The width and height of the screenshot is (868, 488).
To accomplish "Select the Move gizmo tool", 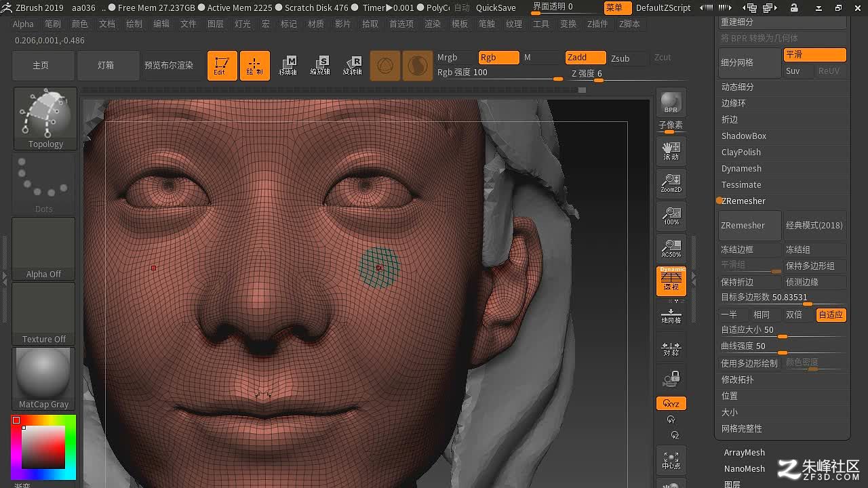I will pos(288,66).
